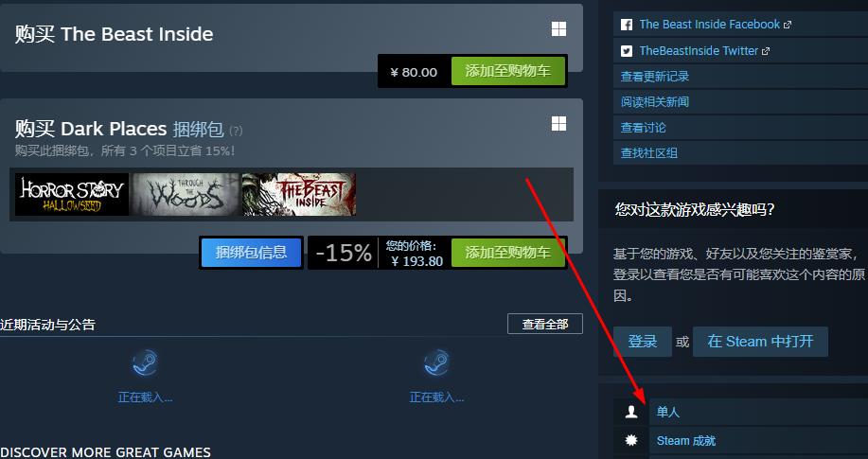Open Through the Woods thumbnail
The height and width of the screenshot is (459, 868).
[186, 194]
